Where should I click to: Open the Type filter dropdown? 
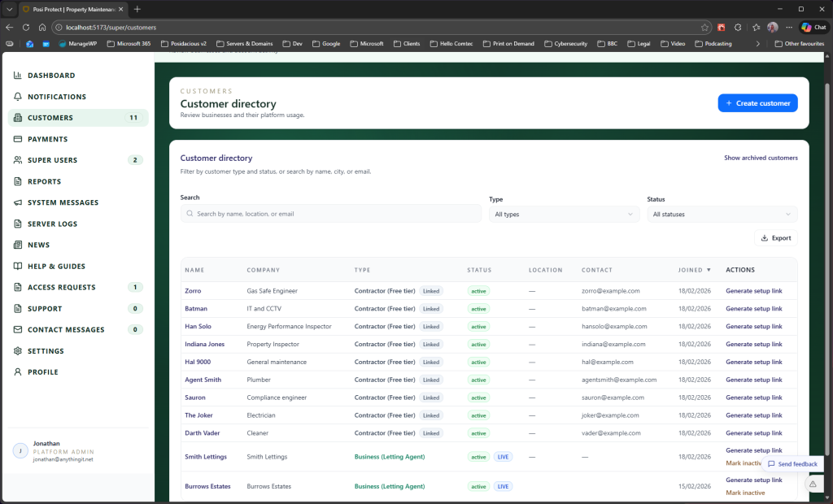click(564, 215)
